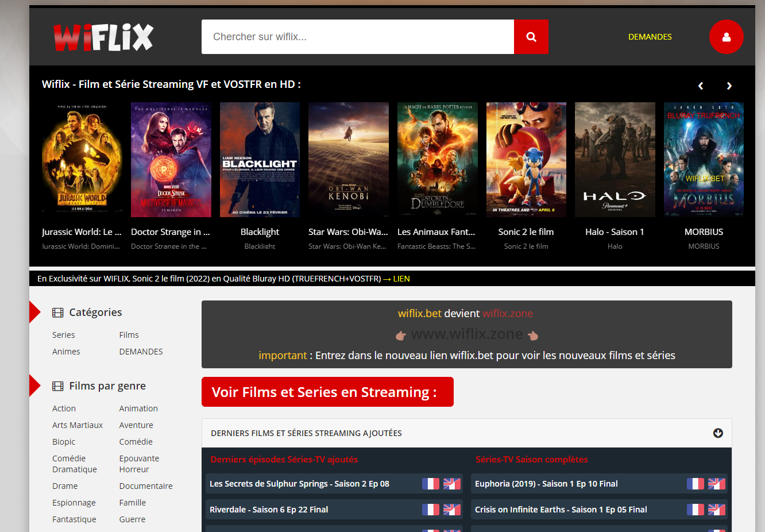Click French flag for Riverdale Saison 6

[x=431, y=510]
